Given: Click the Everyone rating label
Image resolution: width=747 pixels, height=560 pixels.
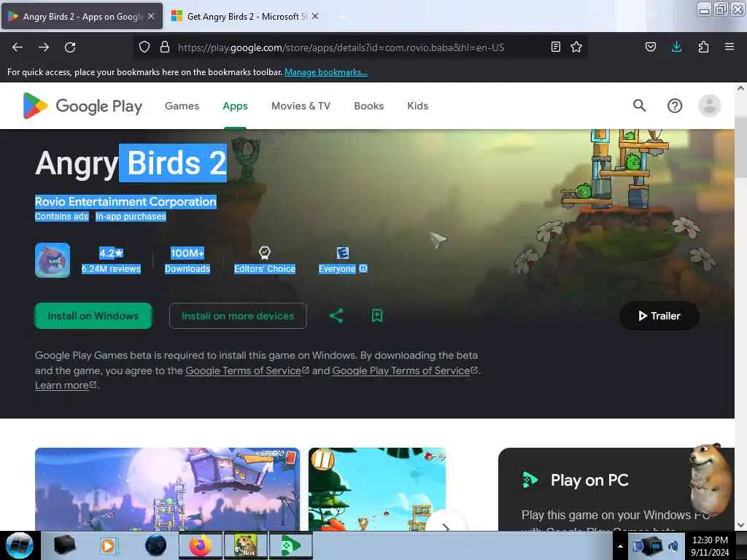Looking at the screenshot, I should [x=337, y=269].
